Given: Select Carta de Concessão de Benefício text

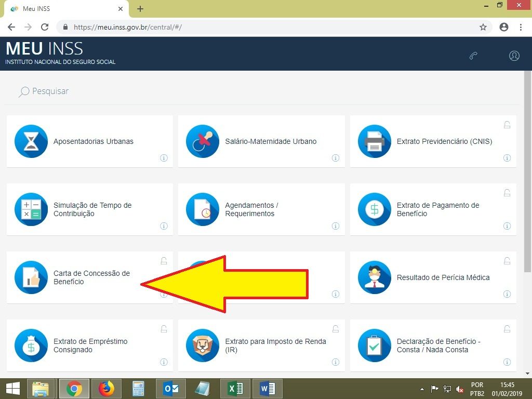Looking at the screenshot, I should point(91,277).
